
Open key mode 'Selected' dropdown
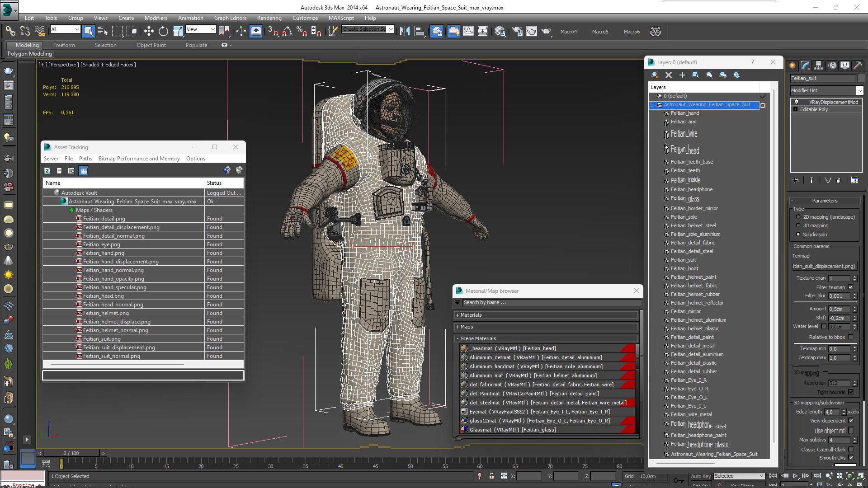pyautogui.click(x=739, y=476)
